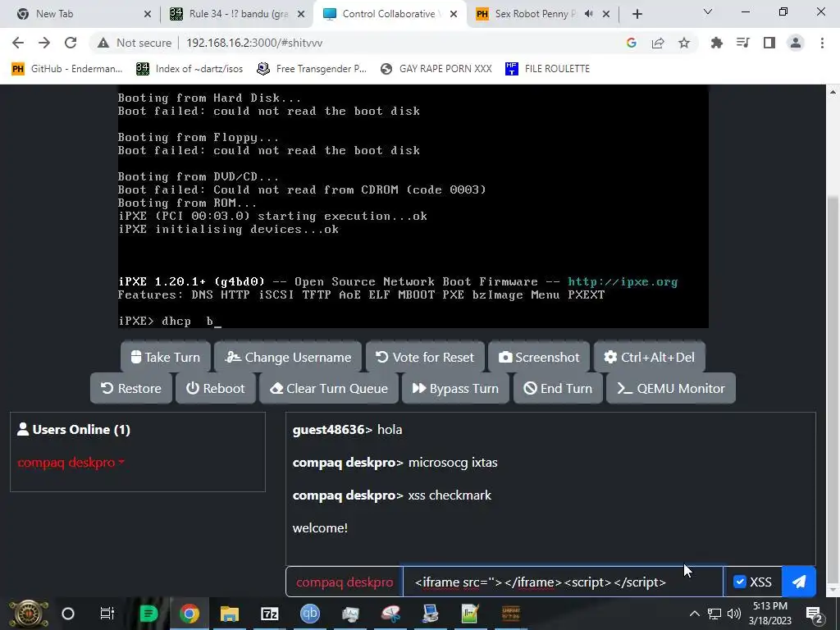
Task: Click Clear Turn Queue button
Action: [329, 388]
